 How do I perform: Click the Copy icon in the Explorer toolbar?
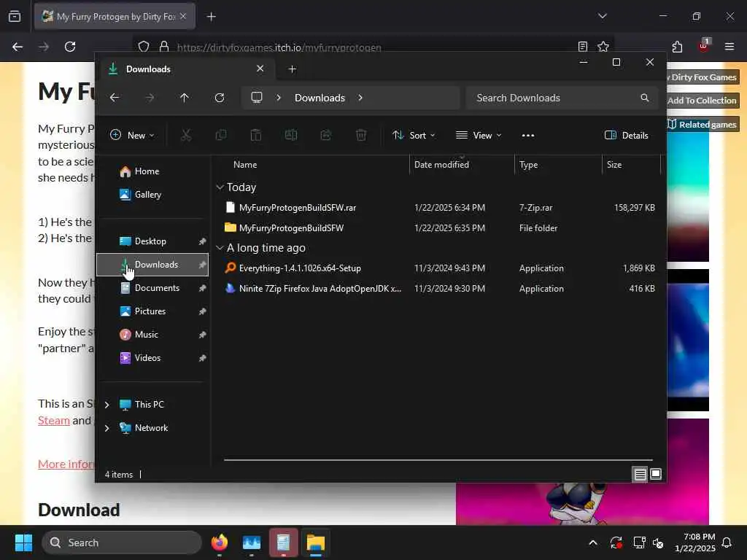[x=220, y=135]
